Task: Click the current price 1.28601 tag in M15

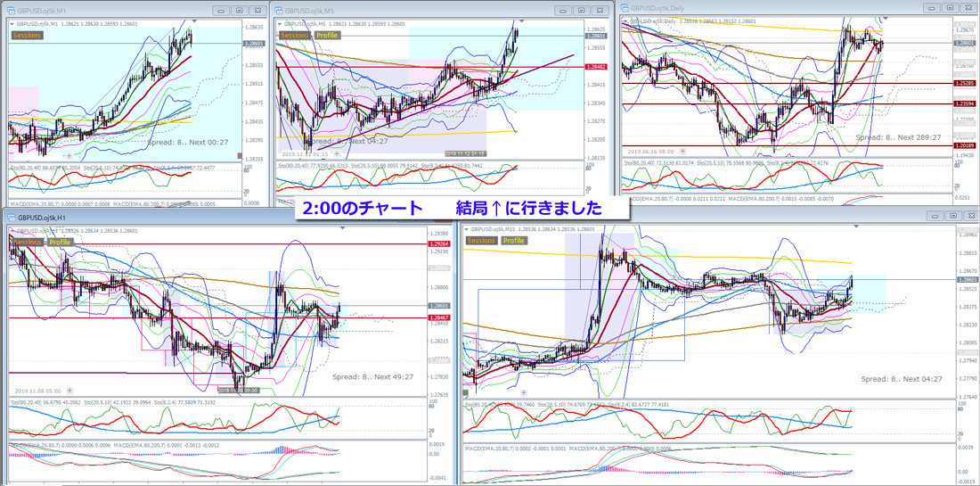Action: (x=967, y=280)
